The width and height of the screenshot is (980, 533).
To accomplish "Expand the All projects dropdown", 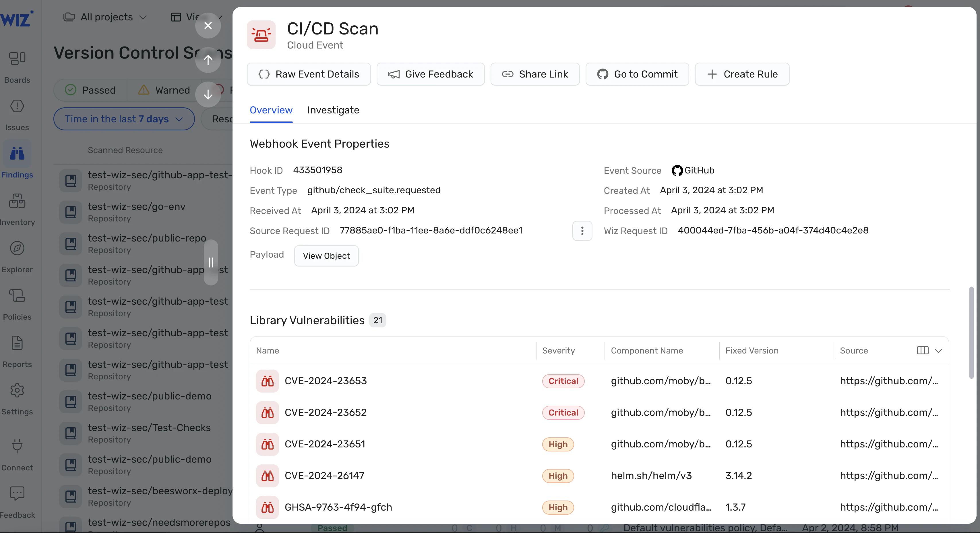I will (105, 17).
